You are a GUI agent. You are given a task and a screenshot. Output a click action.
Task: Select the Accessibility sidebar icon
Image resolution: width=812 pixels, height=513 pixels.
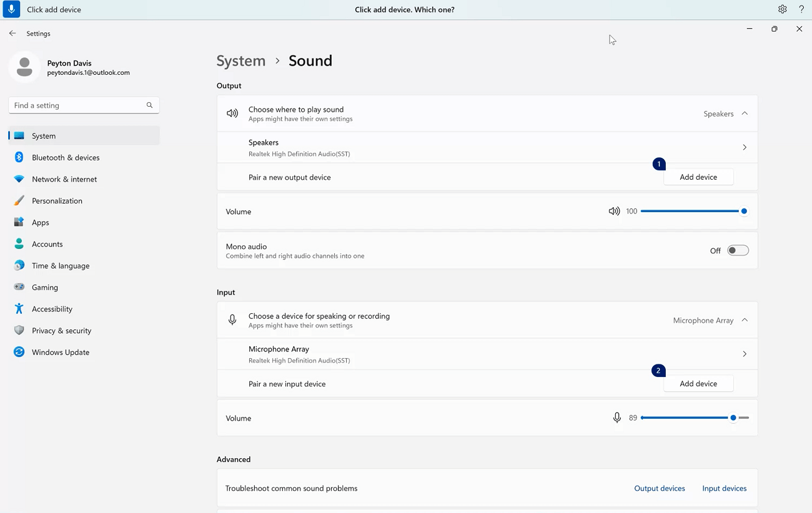coord(19,309)
